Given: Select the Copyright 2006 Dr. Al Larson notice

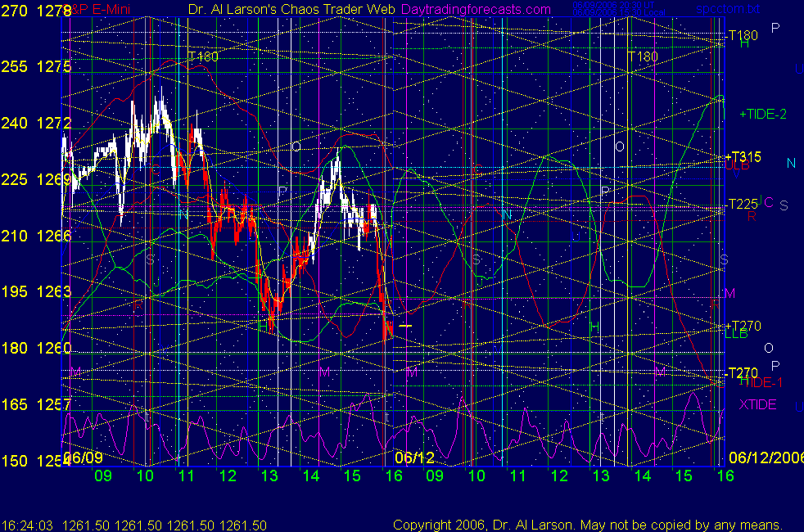Looking at the screenshot, I should click(588, 525).
